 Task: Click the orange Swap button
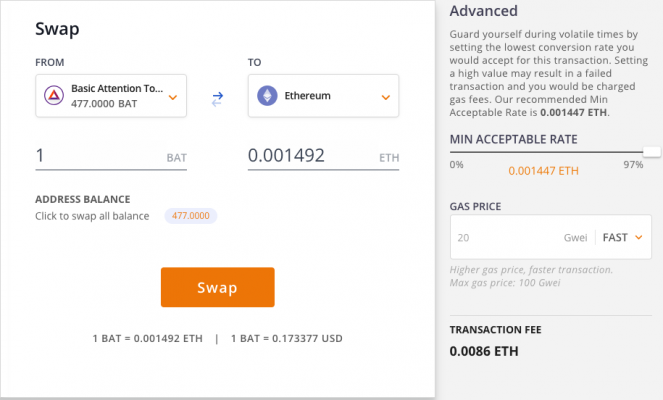click(x=218, y=287)
